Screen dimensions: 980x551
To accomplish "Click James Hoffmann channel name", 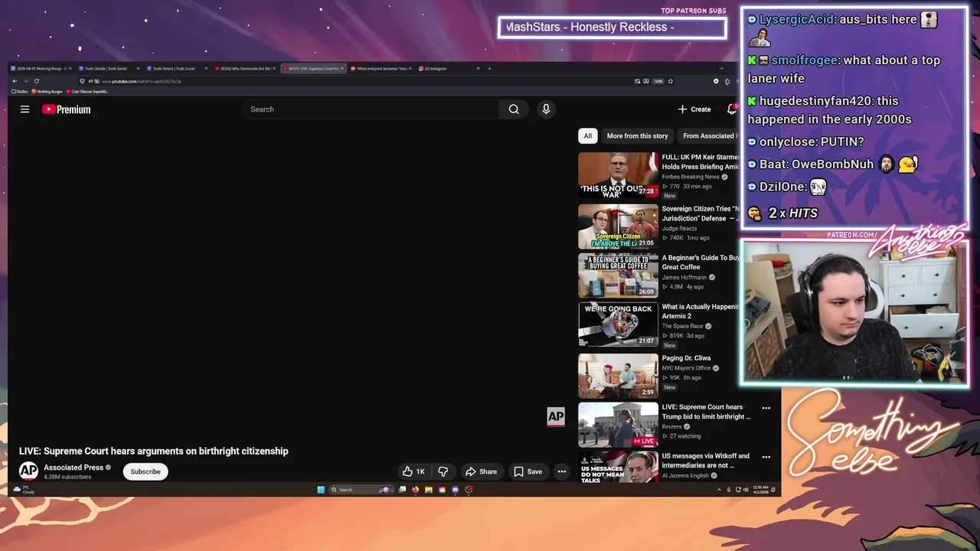I will [x=684, y=277].
